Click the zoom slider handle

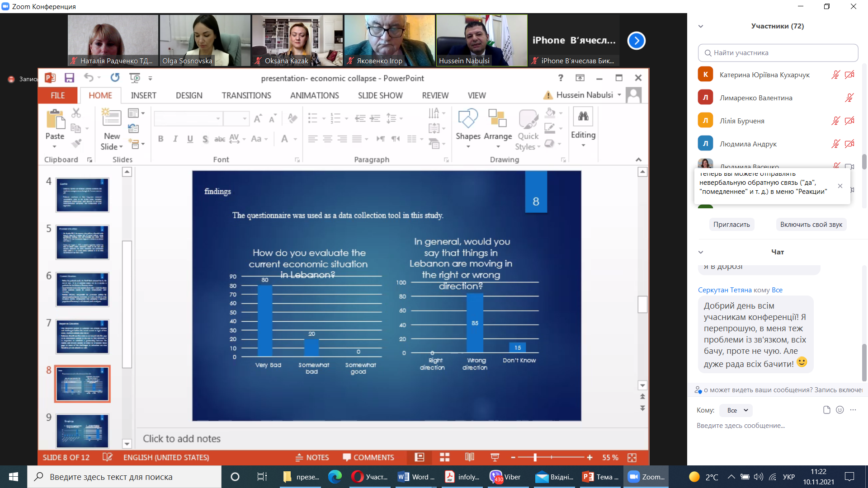535,457
